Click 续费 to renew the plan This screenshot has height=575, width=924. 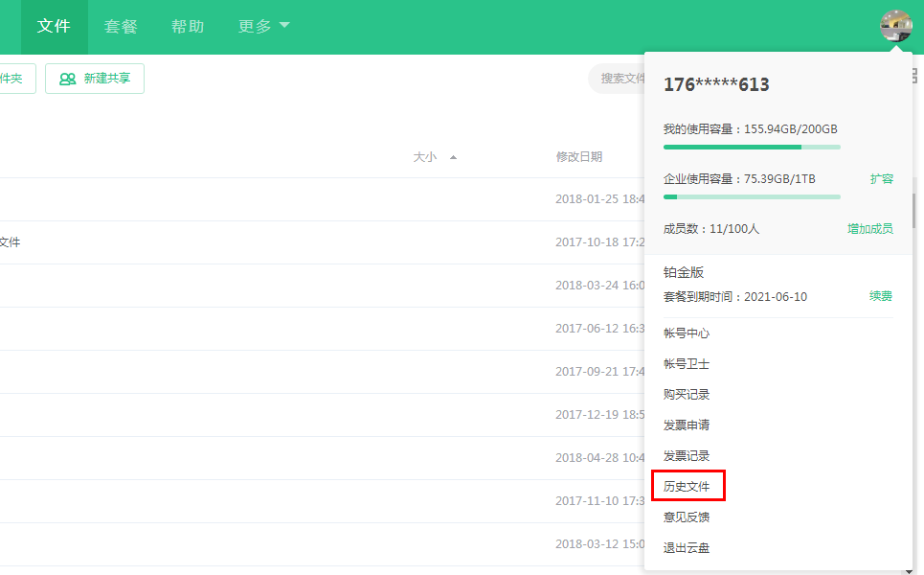pos(880,296)
